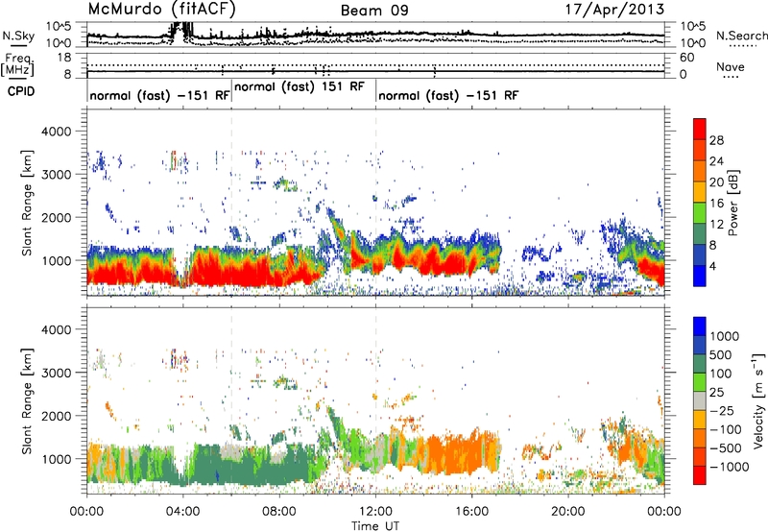The image size is (768, 532).
Task: Click the '12:00' time tick label
Action: (x=375, y=512)
